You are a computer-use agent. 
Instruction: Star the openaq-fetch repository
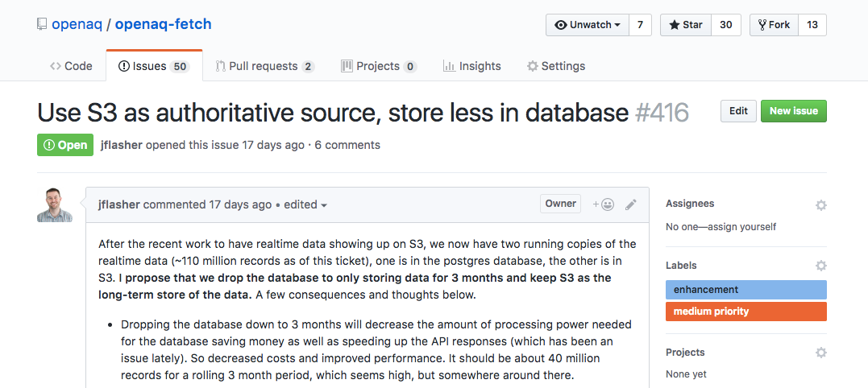(684, 25)
